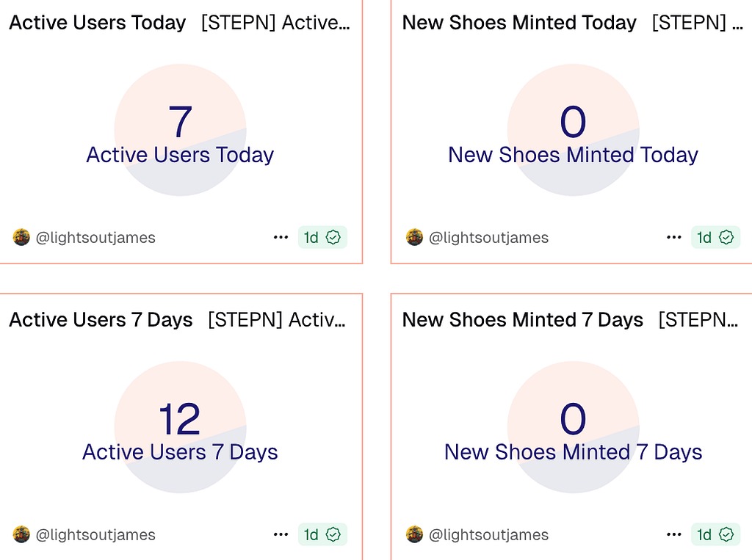Open '[STEPN...' query link on New Shoes Minted 7 Days
This screenshot has width=752, height=560.
coord(698,320)
